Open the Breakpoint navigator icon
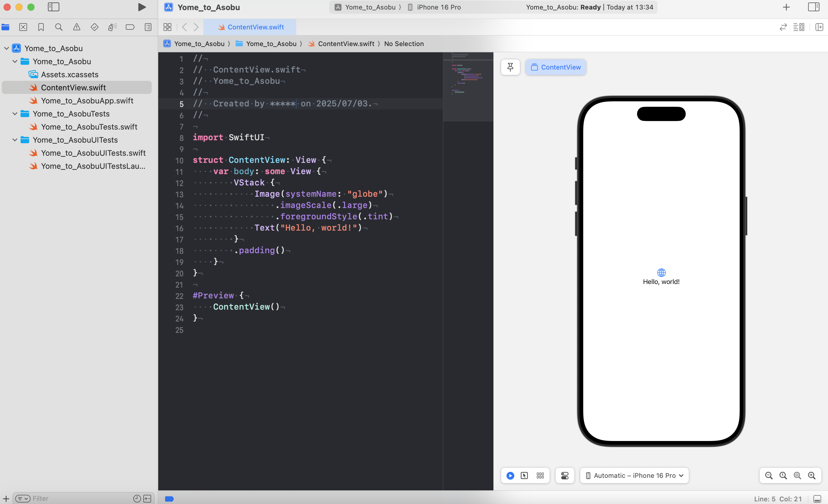This screenshot has width=828, height=504. 130,27
